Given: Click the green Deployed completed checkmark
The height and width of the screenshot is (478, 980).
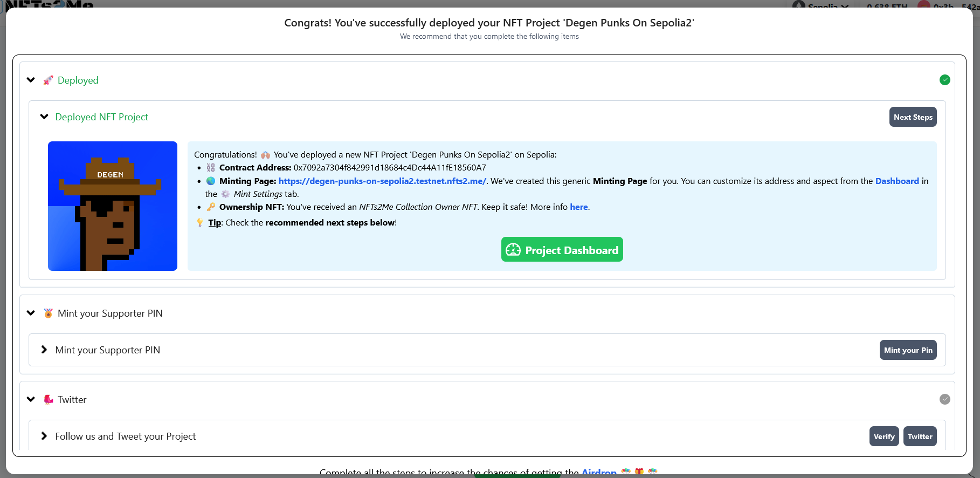Looking at the screenshot, I should [944, 80].
